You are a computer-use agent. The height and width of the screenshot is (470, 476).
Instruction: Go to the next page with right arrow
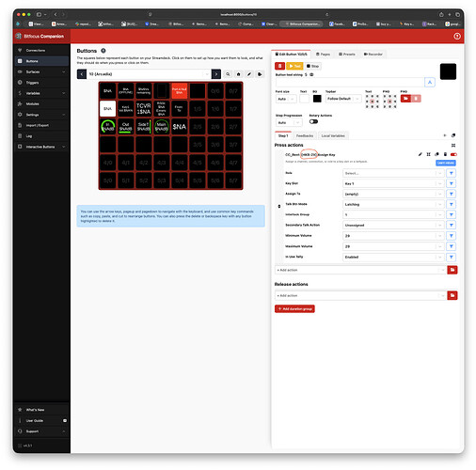(x=216, y=74)
